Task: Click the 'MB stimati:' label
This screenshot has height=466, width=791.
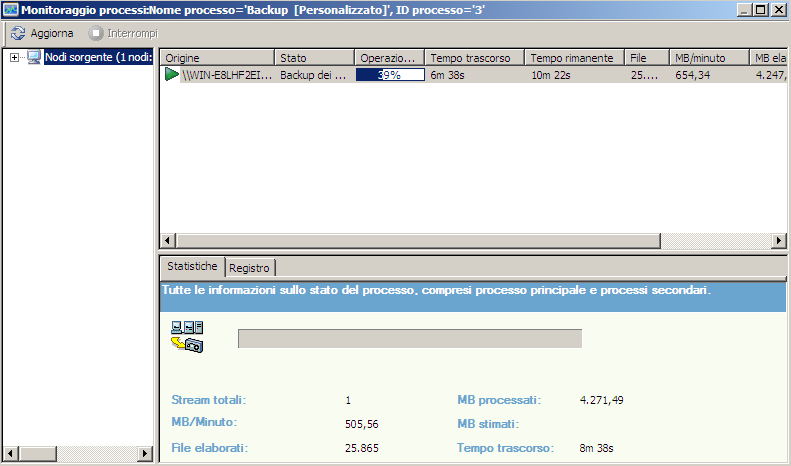Action: point(488,424)
